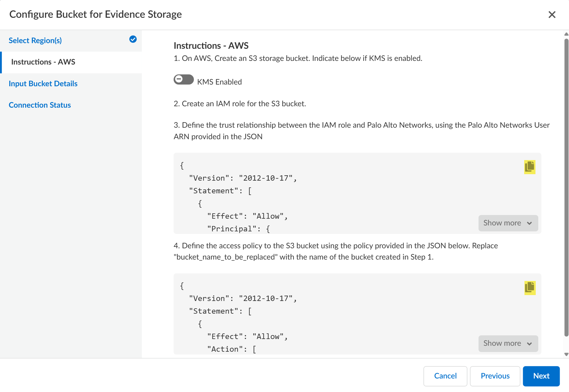
Task: Proceed with the Next button
Action: 541,376
